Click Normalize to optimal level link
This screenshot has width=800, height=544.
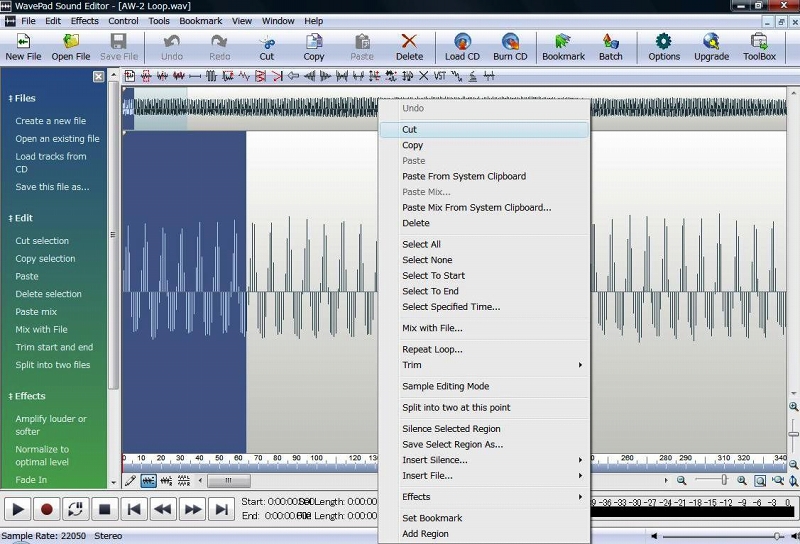(42, 456)
